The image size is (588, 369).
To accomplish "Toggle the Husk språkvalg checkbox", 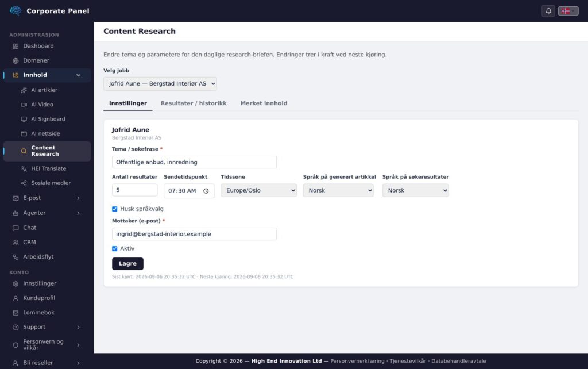I will [115, 209].
